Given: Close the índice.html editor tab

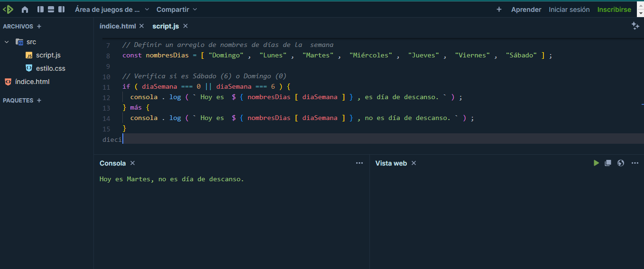Looking at the screenshot, I should [x=141, y=26].
